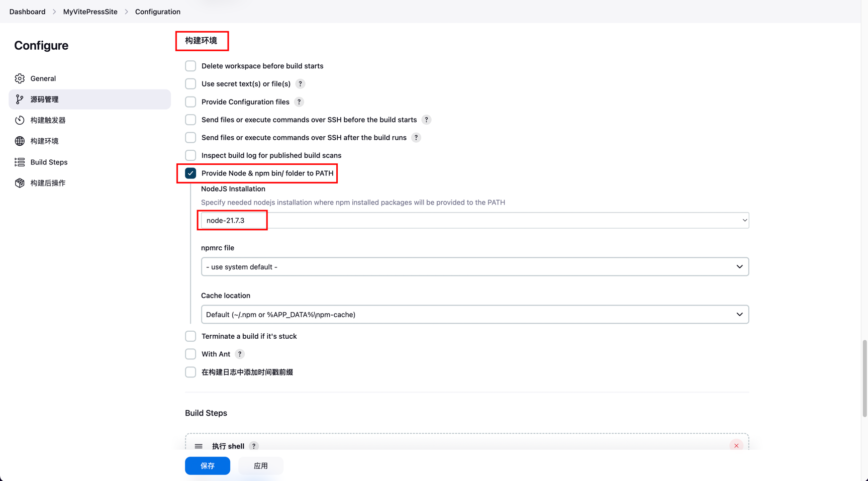
Task: Click the 构建触发器 clock icon
Action: coord(20,120)
